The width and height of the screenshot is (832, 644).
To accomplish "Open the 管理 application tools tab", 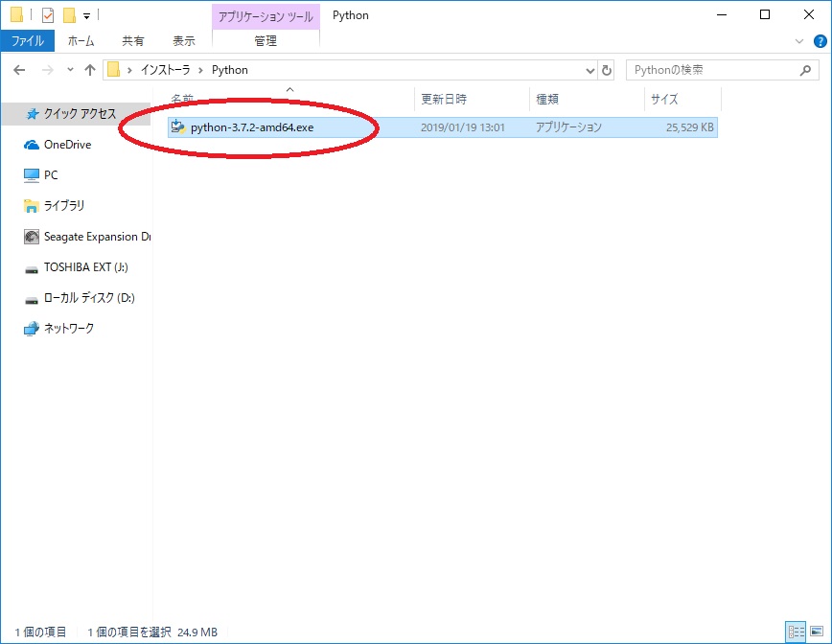I will 266,41.
